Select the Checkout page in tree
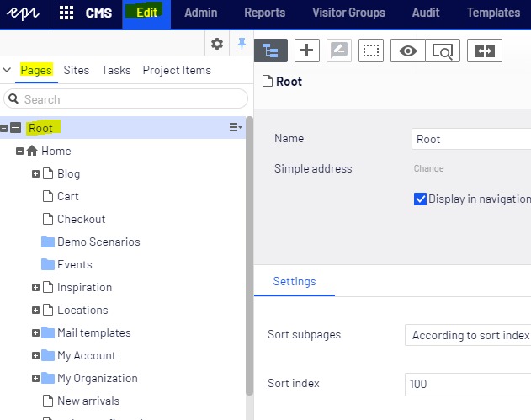This screenshot has height=420, width=531. 81,219
